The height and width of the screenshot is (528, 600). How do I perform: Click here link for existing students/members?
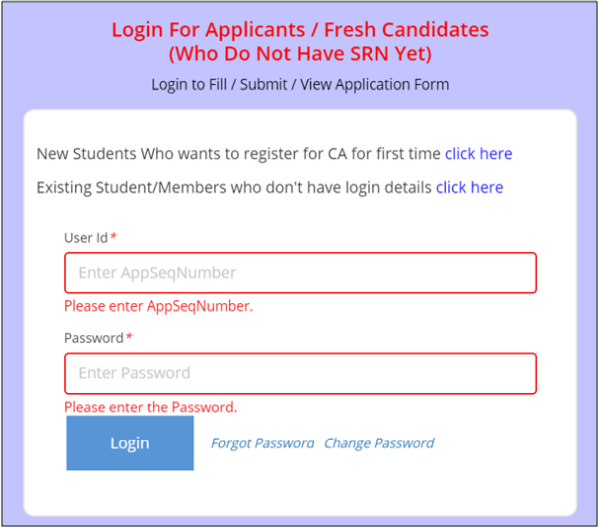click(469, 187)
